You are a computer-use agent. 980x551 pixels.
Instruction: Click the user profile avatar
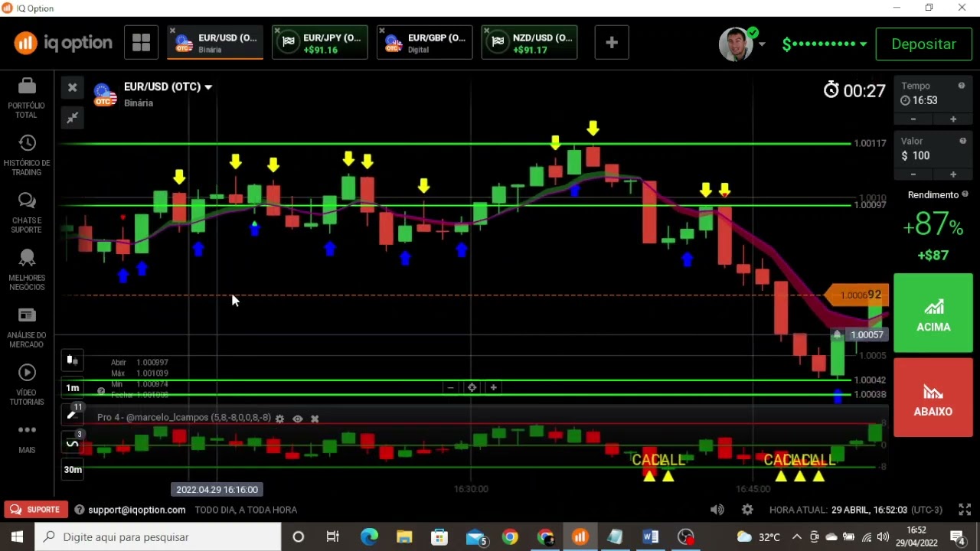pyautogui.click(x=735, y=44)
